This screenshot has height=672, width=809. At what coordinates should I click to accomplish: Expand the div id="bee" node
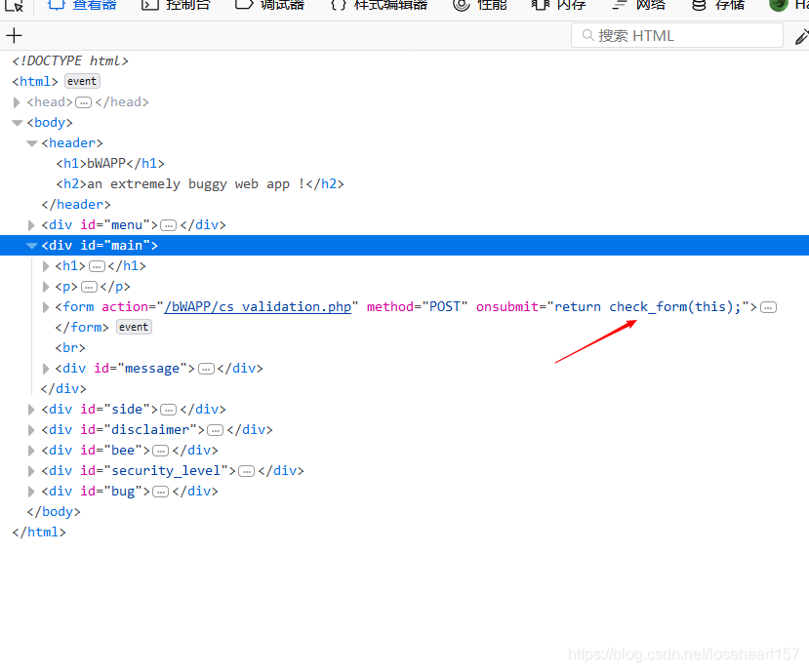[31, 451]
